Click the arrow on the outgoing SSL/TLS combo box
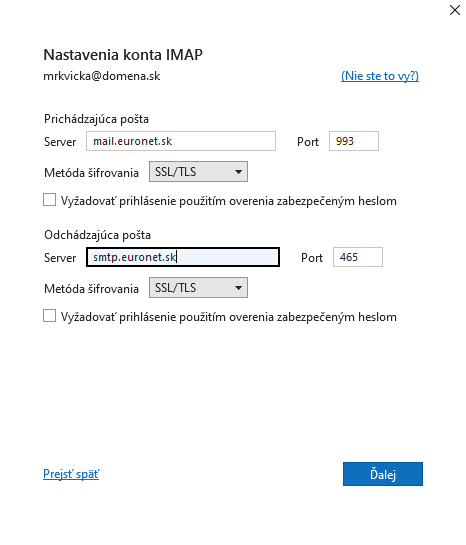 [238, 287]
